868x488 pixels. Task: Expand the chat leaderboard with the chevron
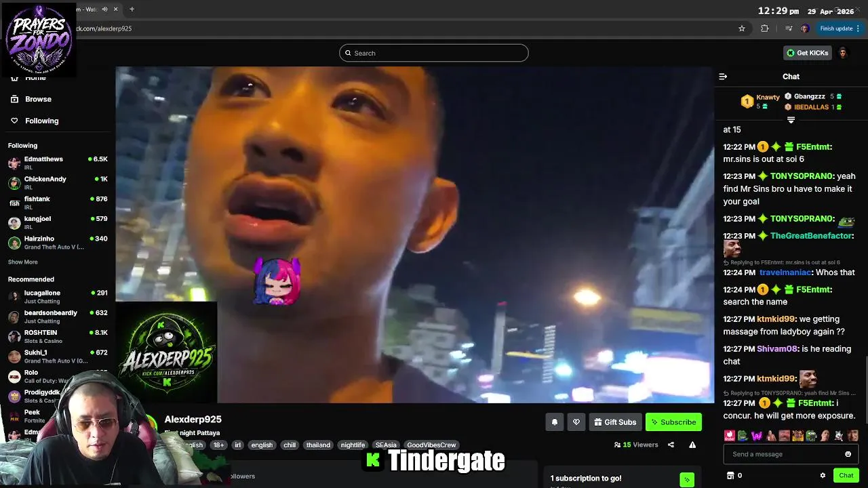791,120
